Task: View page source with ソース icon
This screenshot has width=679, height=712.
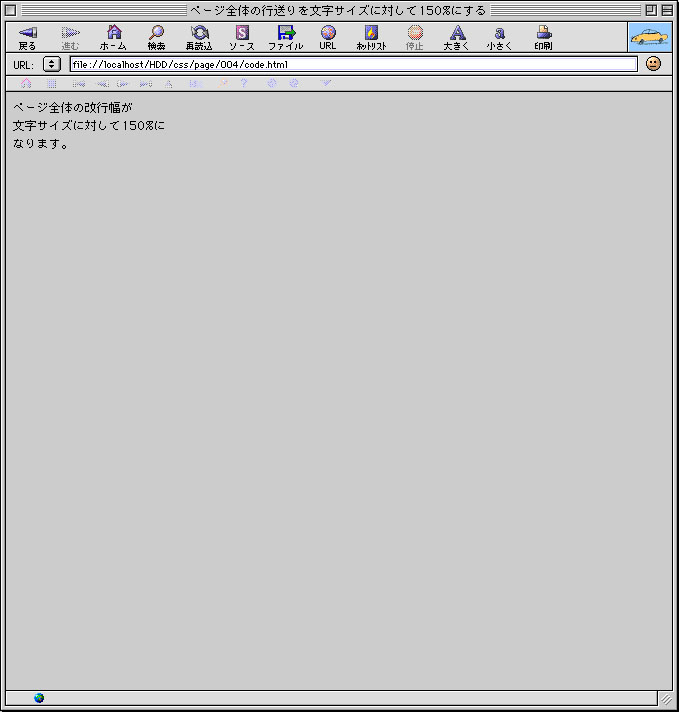Action: [x=242, y=38]
